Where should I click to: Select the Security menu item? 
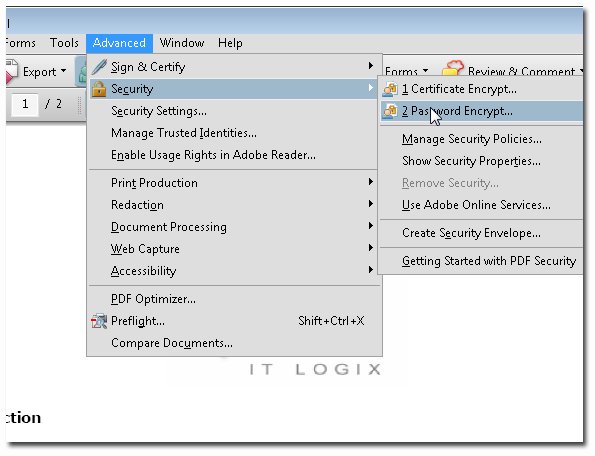232,89
